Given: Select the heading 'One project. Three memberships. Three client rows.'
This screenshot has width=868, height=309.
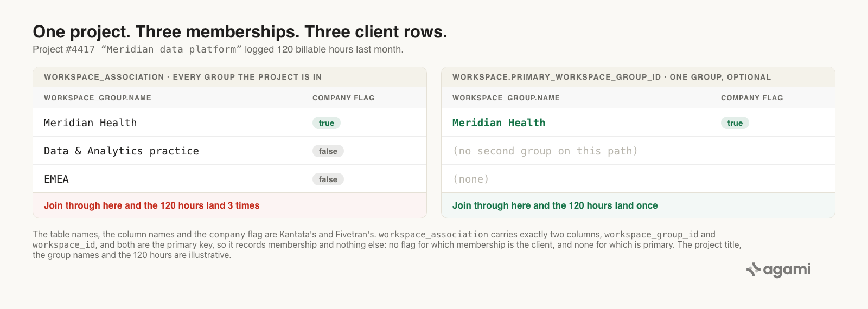Looking at the screenshot, I should point(240,32).
